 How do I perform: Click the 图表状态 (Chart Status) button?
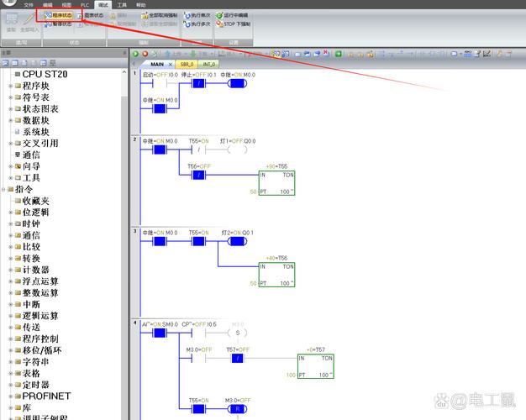coord(93,15)
